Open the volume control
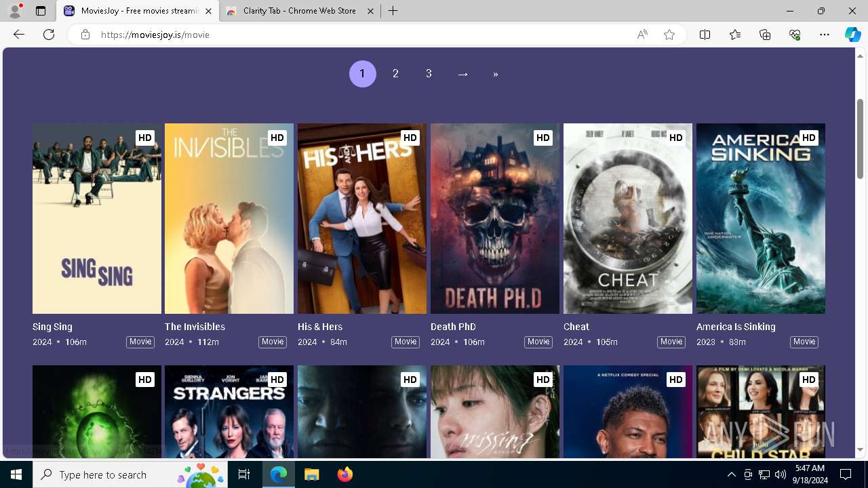The width and height of the screenshot is (868, 488). click(x=781, y=474)
